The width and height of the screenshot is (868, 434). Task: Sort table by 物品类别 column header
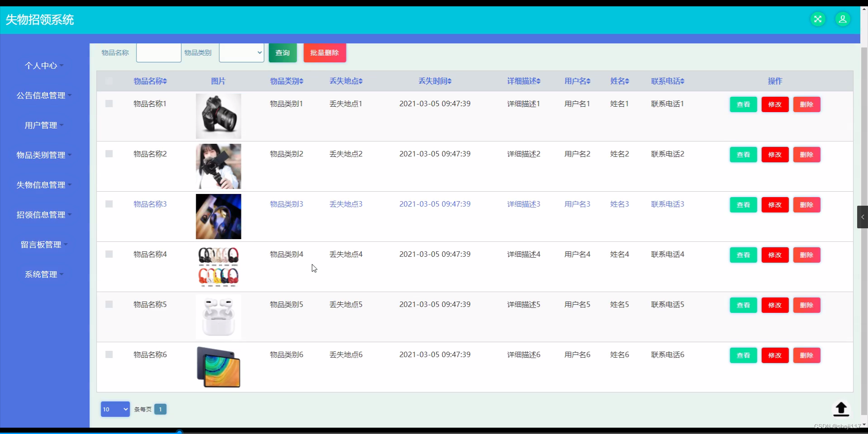pyautogui.click(x=286, y=81)
